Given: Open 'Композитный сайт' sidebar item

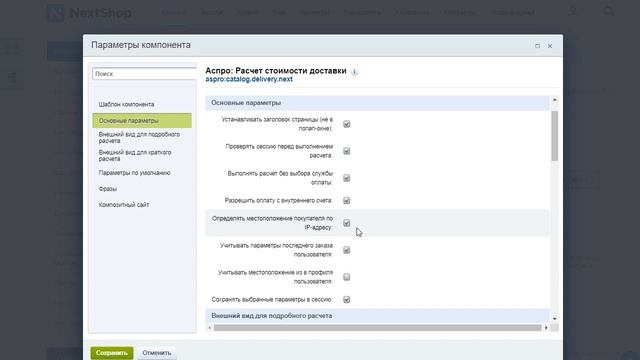Looking at the screenshot, I should tap(124, 205).
